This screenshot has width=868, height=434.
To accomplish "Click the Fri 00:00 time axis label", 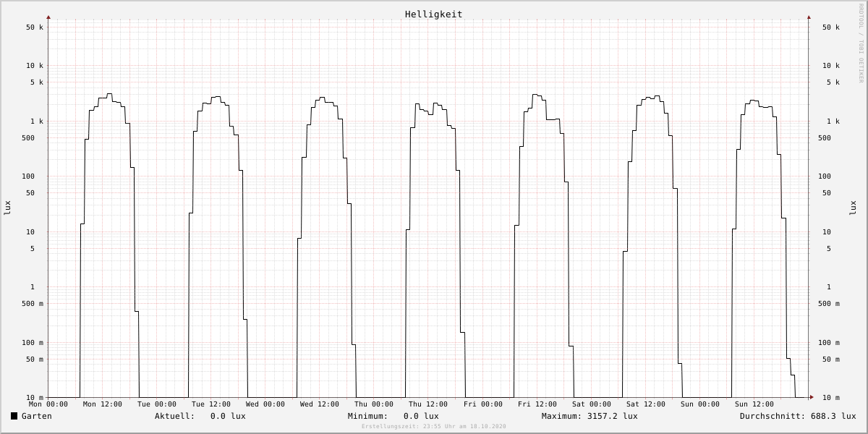I will [x=483, y=404].
